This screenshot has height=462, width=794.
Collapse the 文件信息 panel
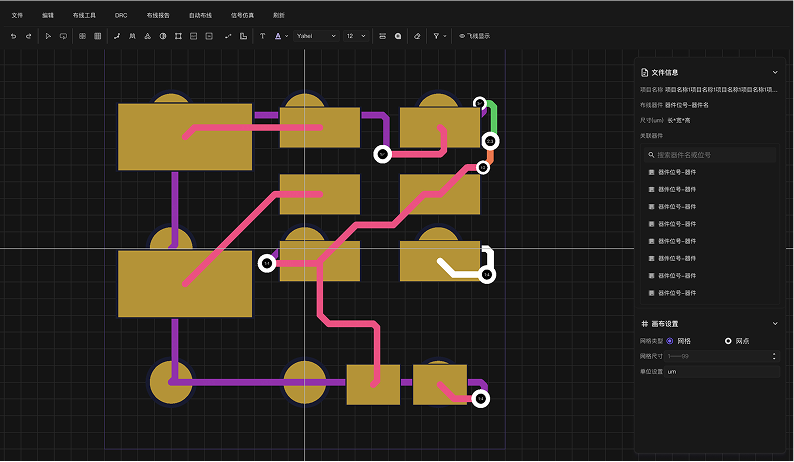tap(775, 72)
